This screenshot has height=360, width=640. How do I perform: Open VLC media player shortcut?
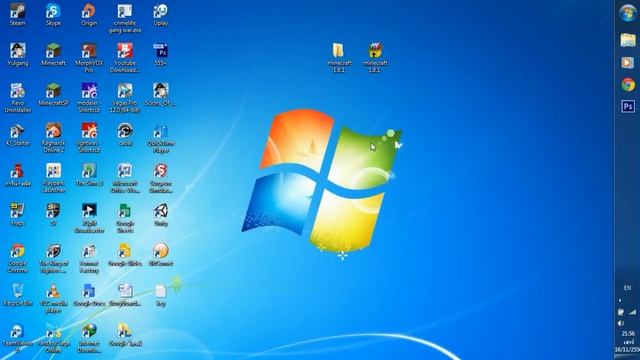[53, 298]
